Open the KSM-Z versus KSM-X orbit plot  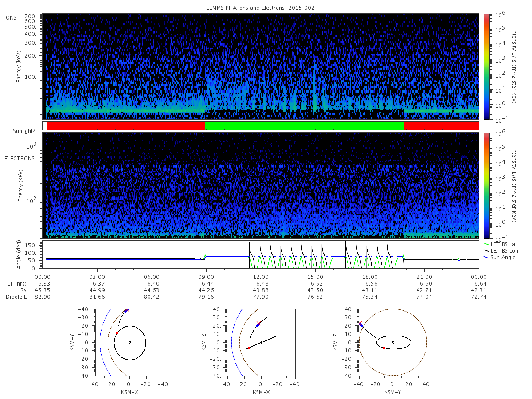point(261,342)
